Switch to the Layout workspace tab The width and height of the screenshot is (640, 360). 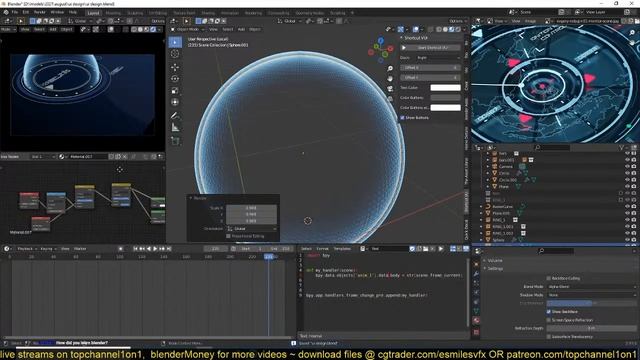pyautogui.click(x=93, y=13)
